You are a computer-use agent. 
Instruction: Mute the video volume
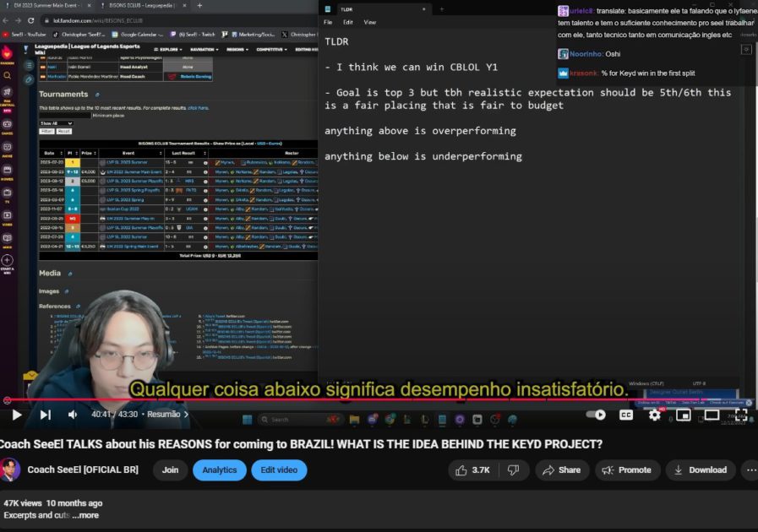pyautogui.click(x=72, y=415)
